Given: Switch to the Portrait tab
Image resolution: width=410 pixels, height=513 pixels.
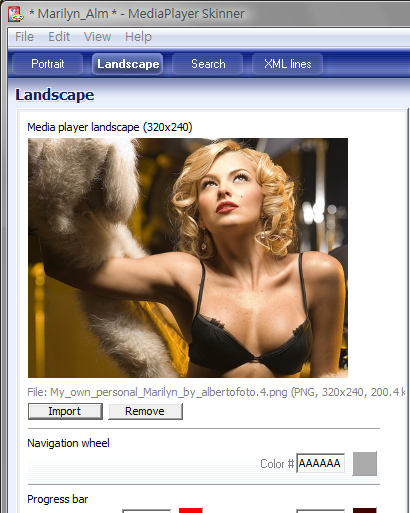Looking at the screenshot, I should (x=48, y=64).
